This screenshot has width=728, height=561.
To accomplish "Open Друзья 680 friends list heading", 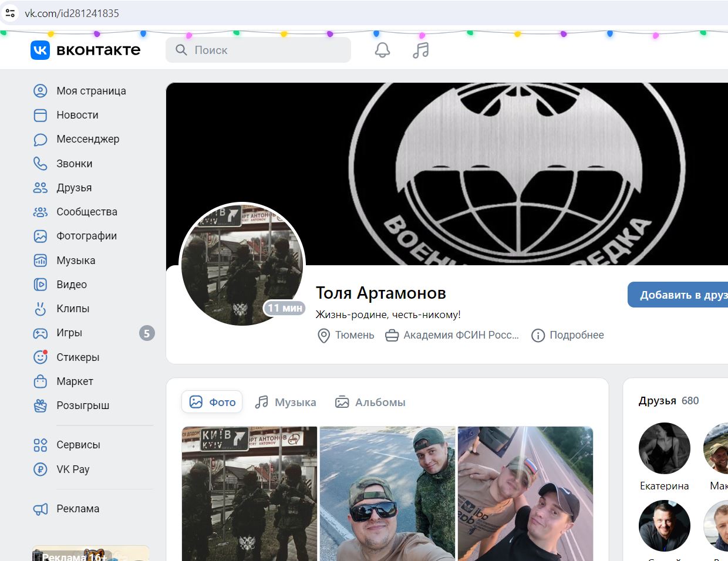I will tap(669, 401).
